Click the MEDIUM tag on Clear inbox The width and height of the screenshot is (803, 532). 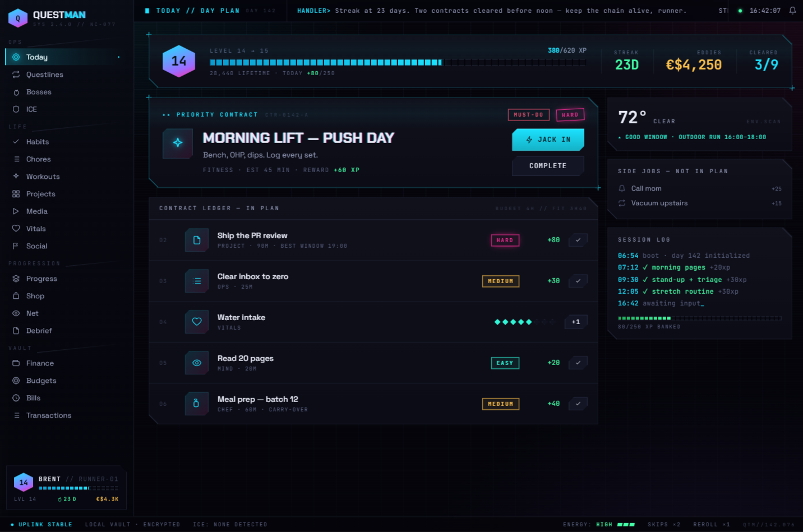(x=501, y=281)
